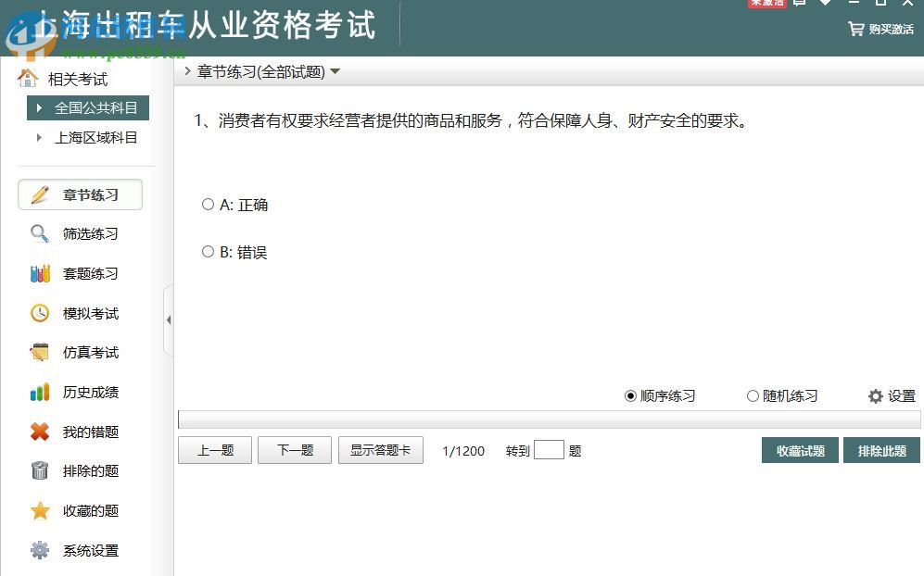Advance to the next question with 下一题

[294, 450]
